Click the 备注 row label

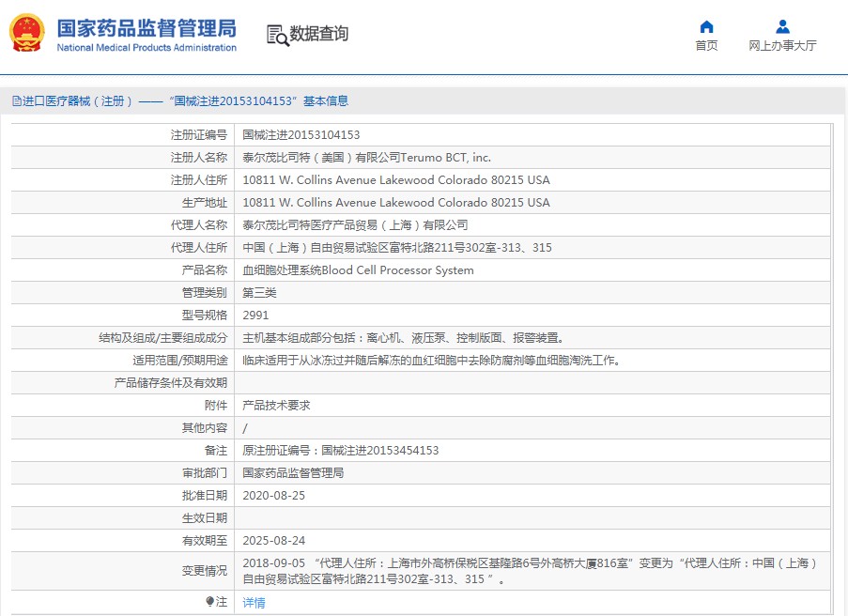[x=216, y=451]
